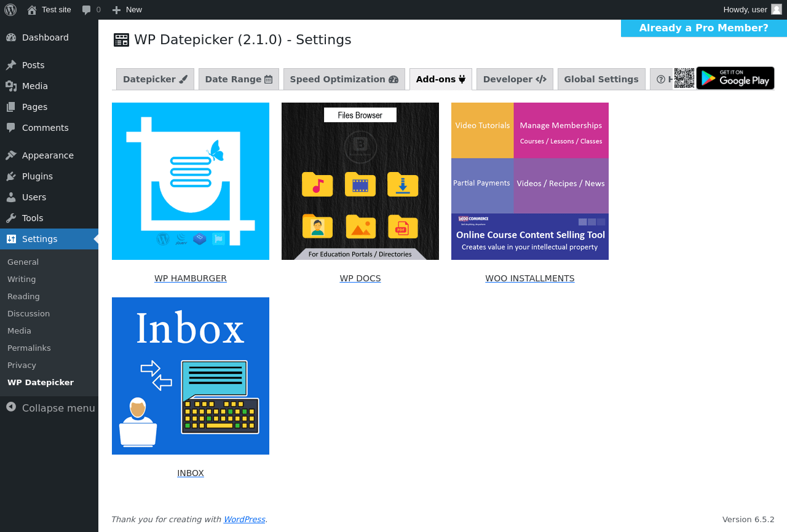Open the INBOX add-on link
This screenshot has width=787, height=532.
[x=191, y=473]
